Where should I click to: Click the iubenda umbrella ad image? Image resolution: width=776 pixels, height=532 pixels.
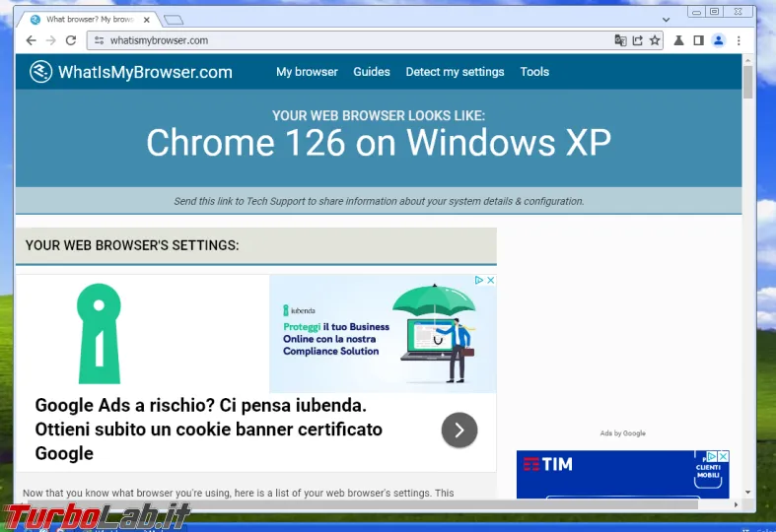tap(383, 334)
